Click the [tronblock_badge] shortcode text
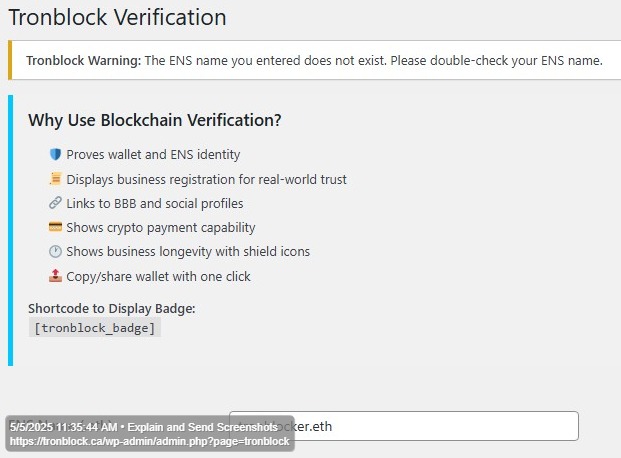This screenshot has width=621, height=458. [x=95, y=328]
